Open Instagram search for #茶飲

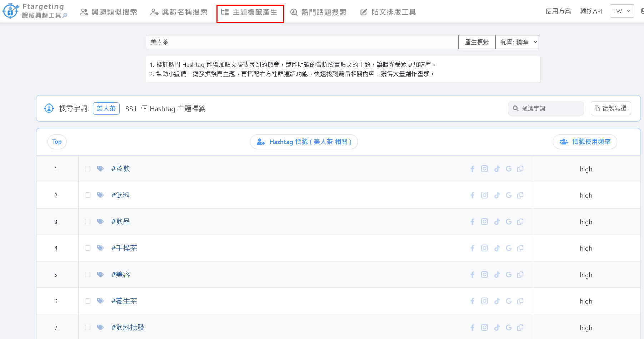tap(484, 169)
